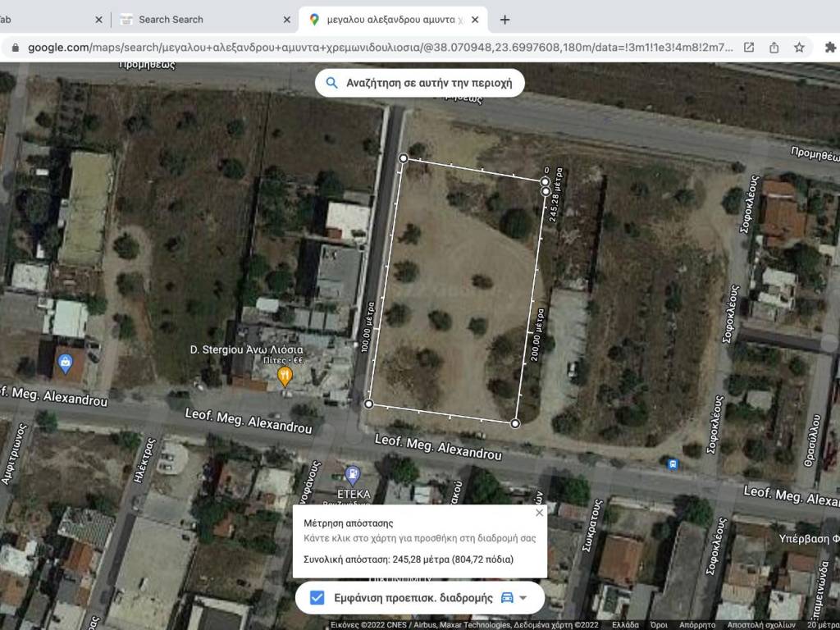The height and width of the screenshot is (630, 840).
Task: Open a new browser tab
Action: (504, 19)
